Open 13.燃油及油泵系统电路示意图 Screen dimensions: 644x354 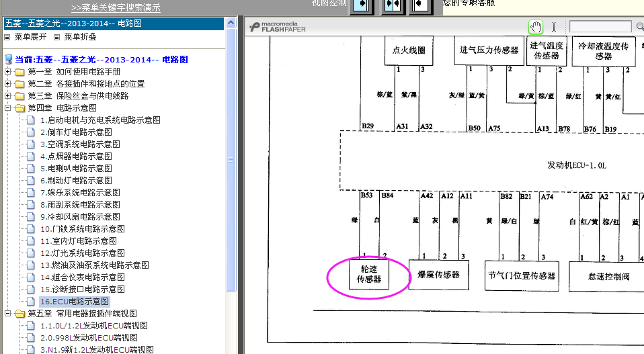point(95,265)
